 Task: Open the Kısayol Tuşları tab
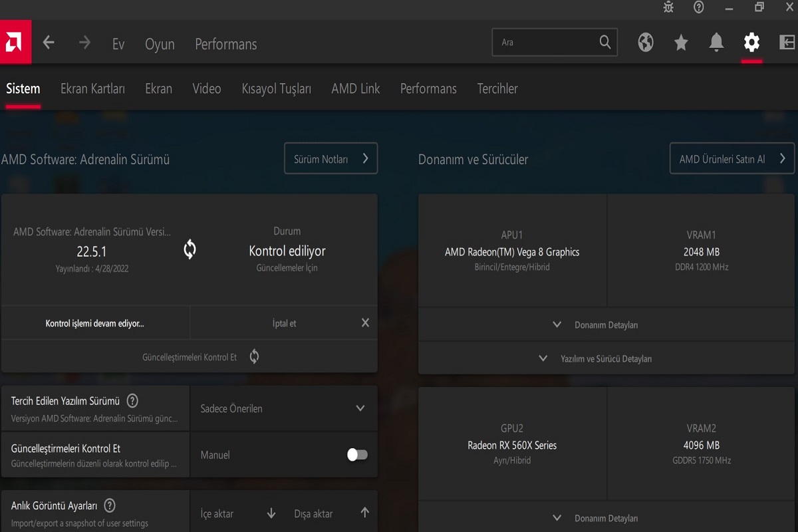click(276, 88)
